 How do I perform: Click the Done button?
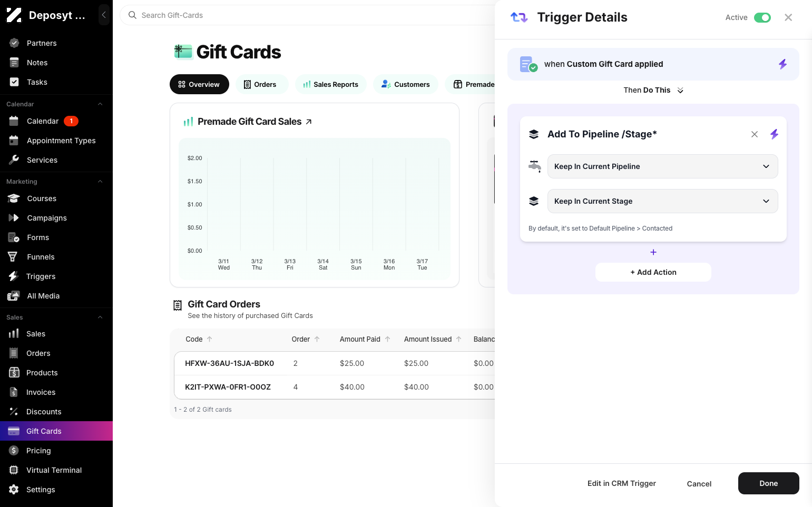[x=769, y=483]
